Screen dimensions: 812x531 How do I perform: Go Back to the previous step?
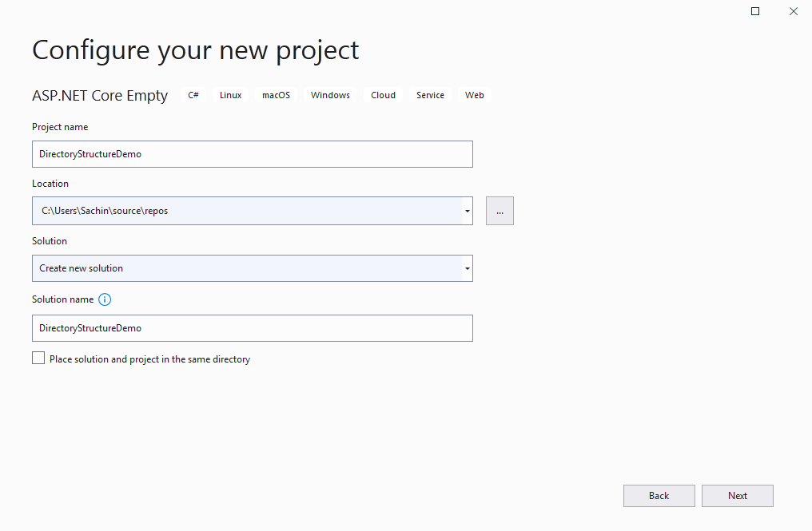point(659,496)
